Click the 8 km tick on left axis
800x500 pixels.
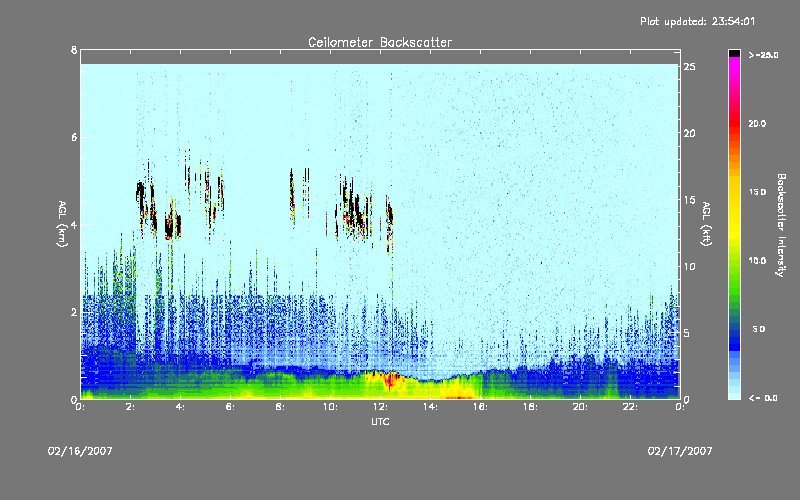point(74,50)
